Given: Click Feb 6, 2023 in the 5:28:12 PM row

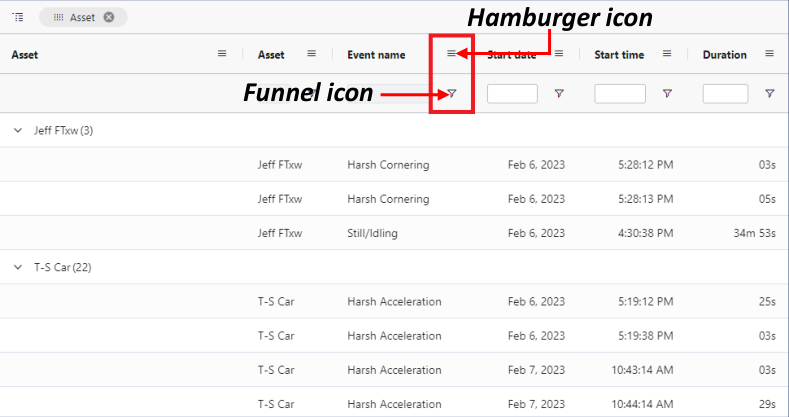Looking at the screenshot, I should click(536, 165).
